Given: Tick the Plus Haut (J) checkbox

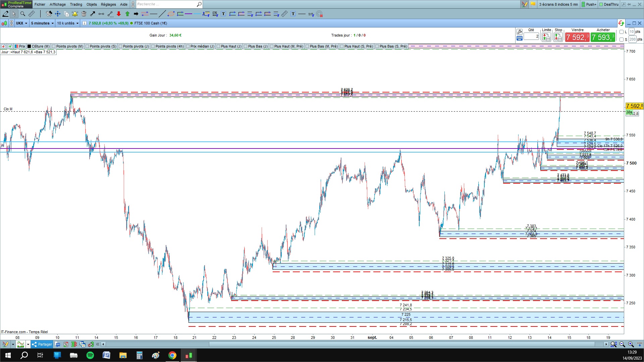Looking at the screenshot, I should pos(218,46).
